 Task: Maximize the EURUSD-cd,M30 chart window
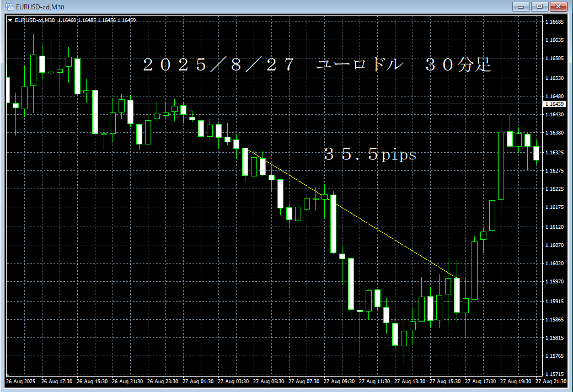(x=538, y=7)
